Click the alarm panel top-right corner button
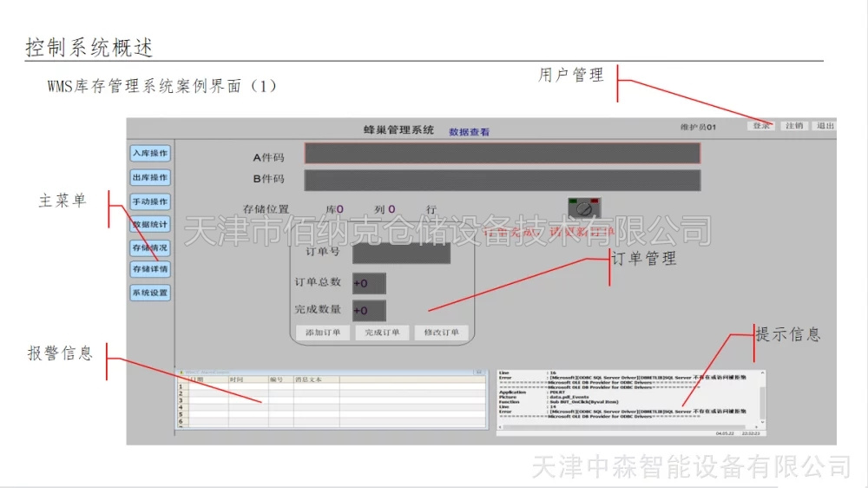Viewport: 868px width, 488px height. 478,372
